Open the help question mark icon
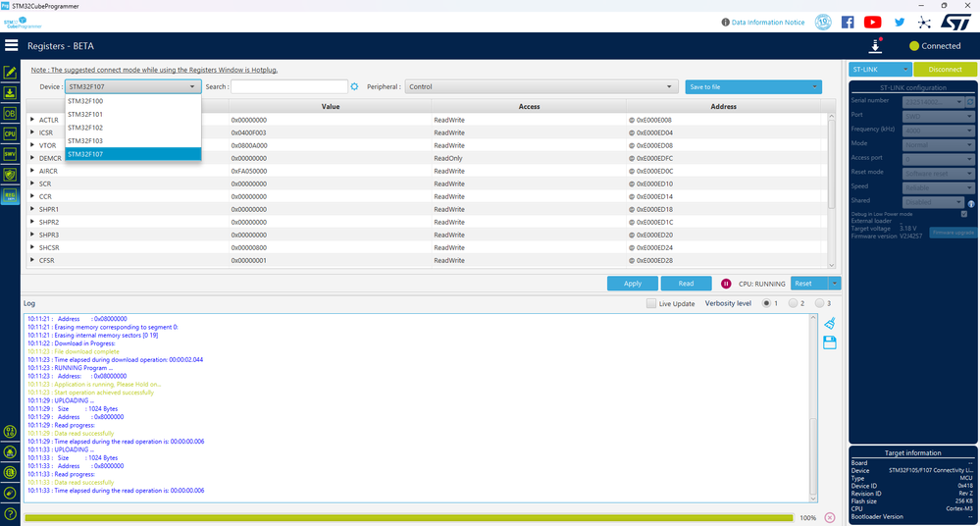Image resolution: width=980 pixels, height=526 pixels. [x=10, y=514]
